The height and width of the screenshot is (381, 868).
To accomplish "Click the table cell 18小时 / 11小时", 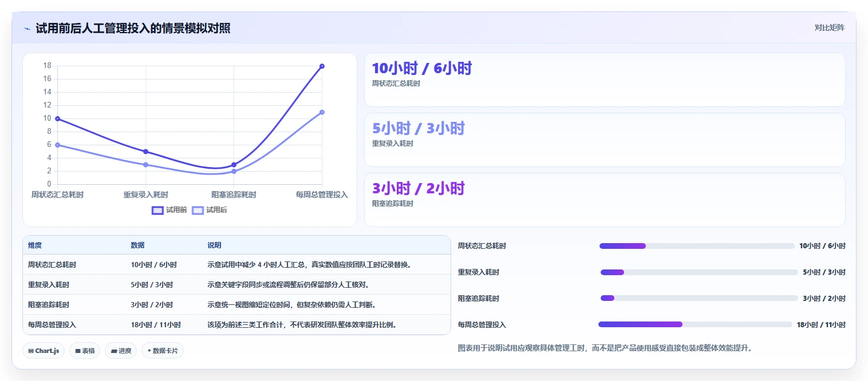I will pos(156,324).
